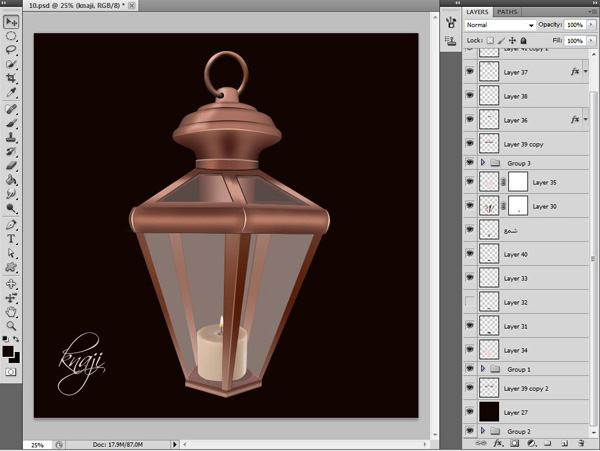Image resolution: width=600 pixels, height=451 pixels.
Task: Select the Move tool
Action: (x=11, y=21)
